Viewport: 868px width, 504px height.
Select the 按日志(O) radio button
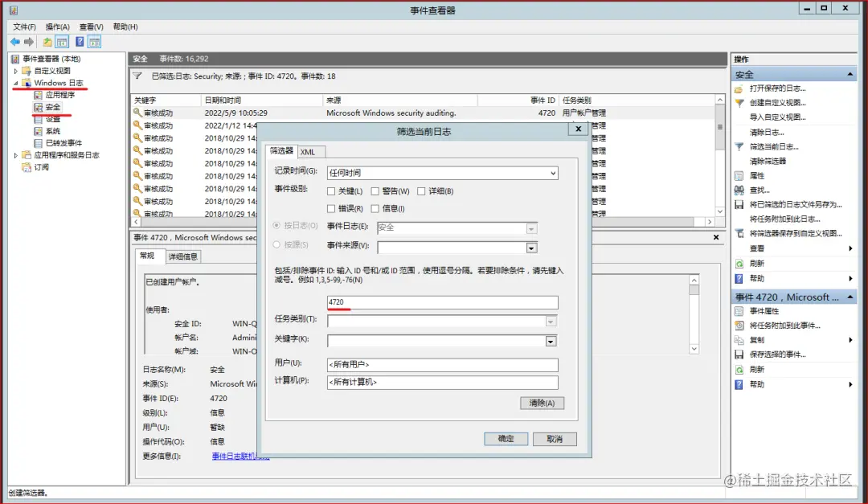(276, 225)
